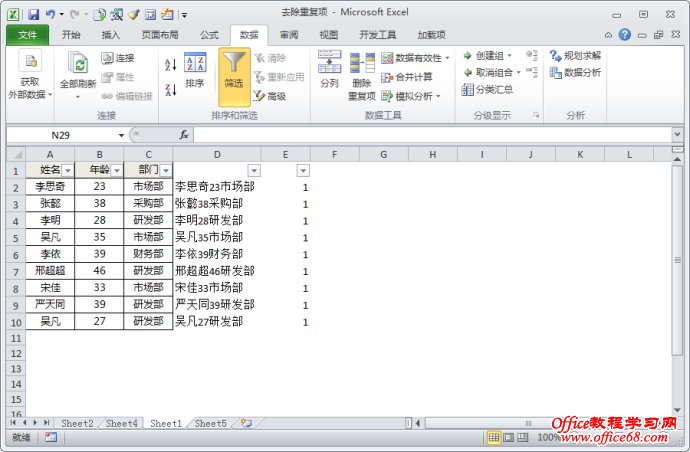Click the Excel Help question mark icon

click(624, 34)
